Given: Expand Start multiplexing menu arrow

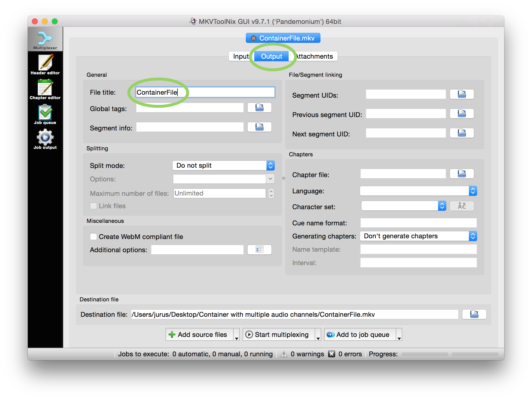Looking at the screenshot, I should point(318,334).
